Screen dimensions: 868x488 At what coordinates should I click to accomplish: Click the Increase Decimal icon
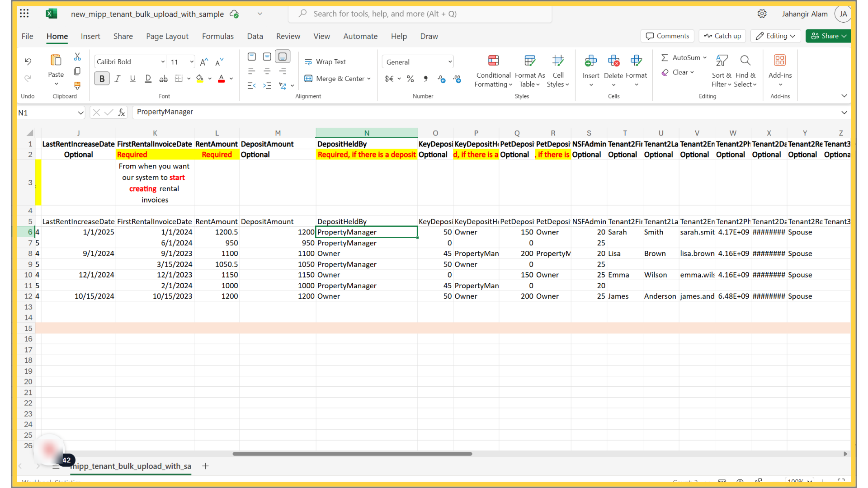click(442, 79)
